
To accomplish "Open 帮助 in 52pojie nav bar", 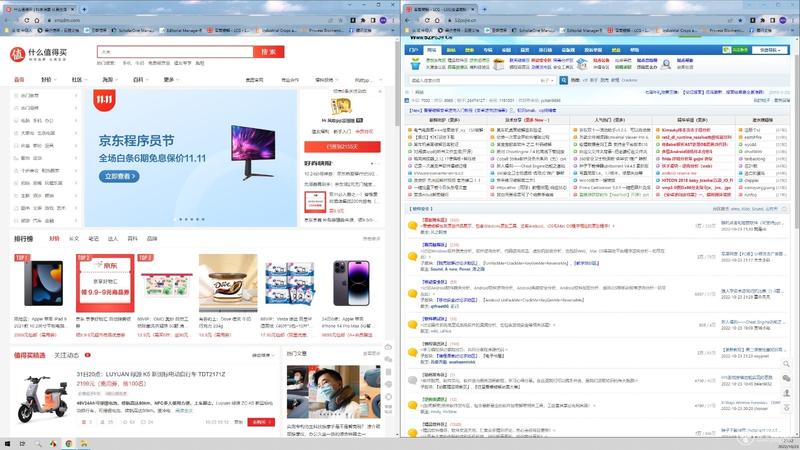I will (634, 50).
